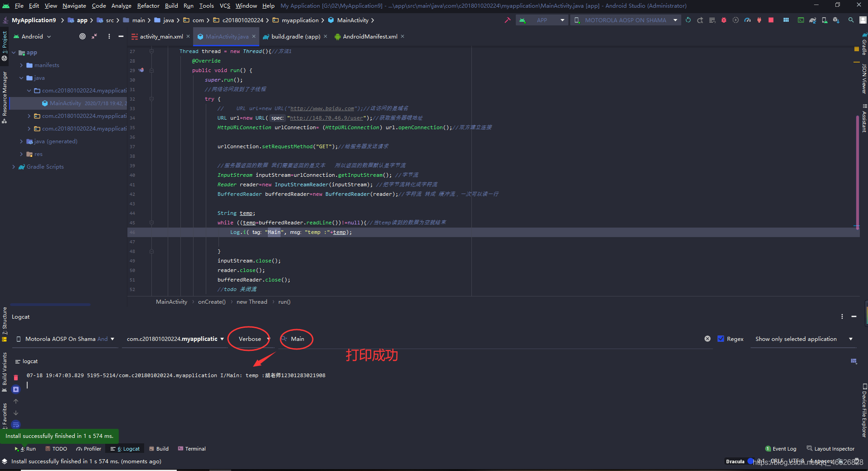Close the MainActivity.java tab
The width and height of the screenshot is (868, 471).
pyautogui.click(x=254, y=36)
